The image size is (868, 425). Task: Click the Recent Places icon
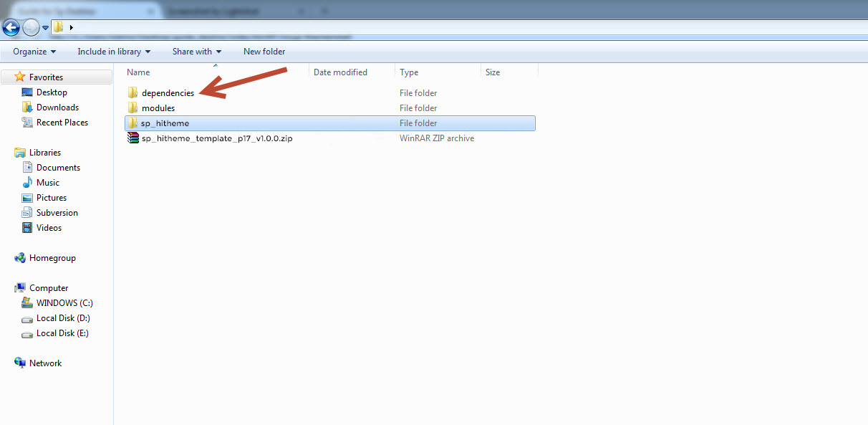[28, 123]
